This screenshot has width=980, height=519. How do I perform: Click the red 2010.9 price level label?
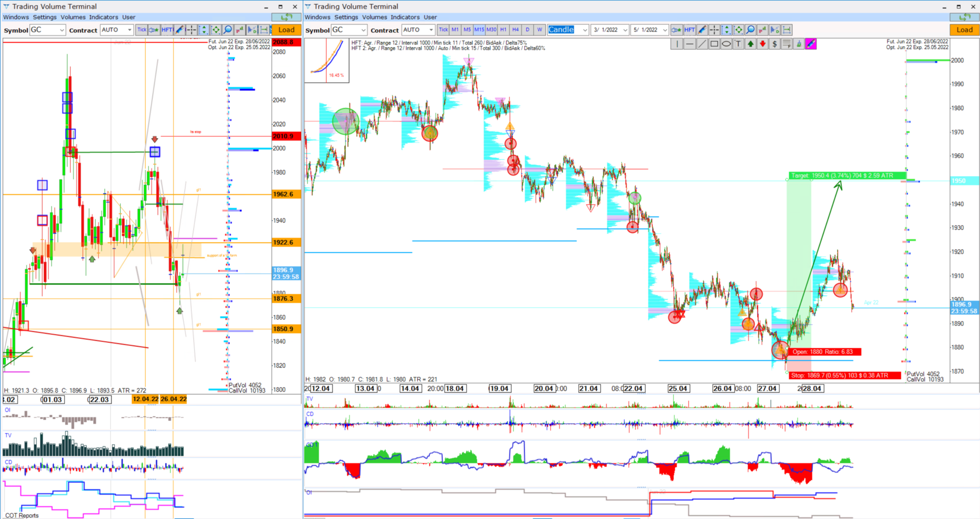click(x=286, y=136)
